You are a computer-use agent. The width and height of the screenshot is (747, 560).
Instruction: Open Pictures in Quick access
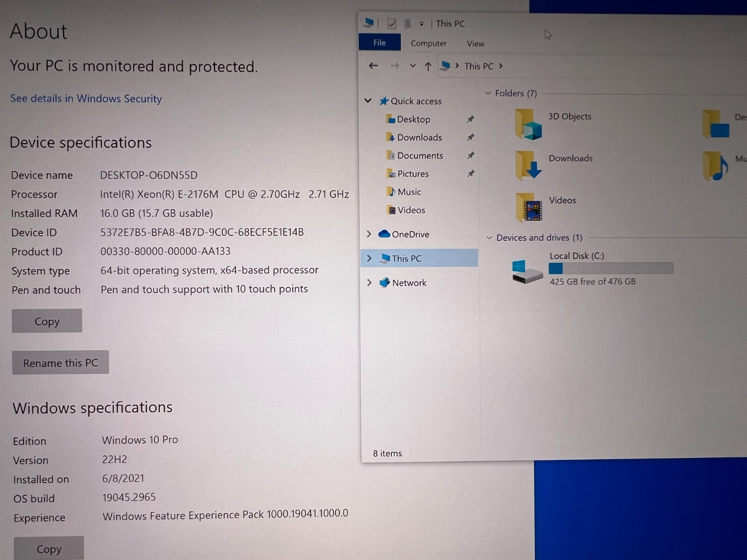(x=413, y=174)
